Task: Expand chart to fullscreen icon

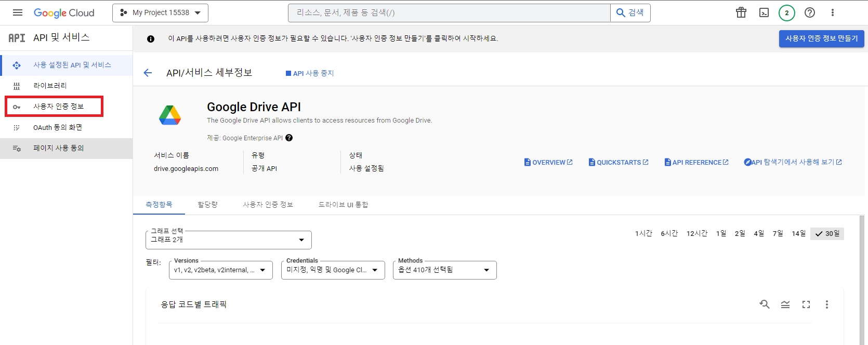Action: pyautogui.click(x=806, y=304)
